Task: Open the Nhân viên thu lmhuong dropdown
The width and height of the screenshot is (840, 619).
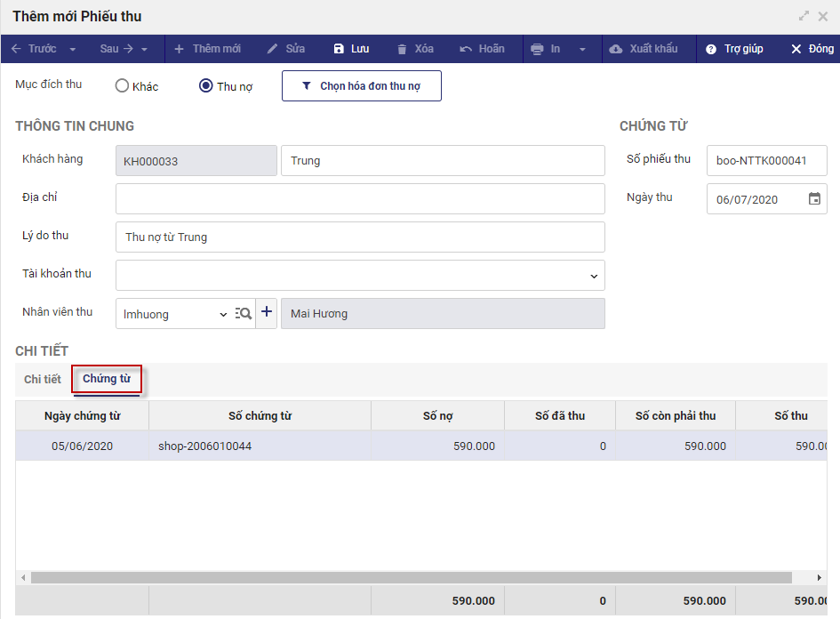Action: click(x=222, y=314)
